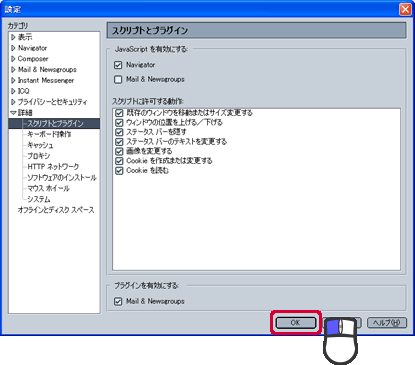Expand the Composer category arrow
The width and height of the screenshot is (415, 365).
point(13,59)
